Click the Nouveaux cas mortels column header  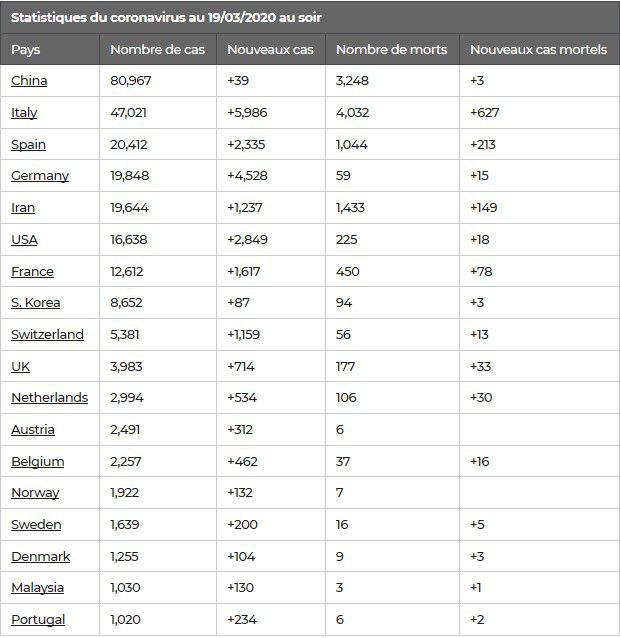539,50
